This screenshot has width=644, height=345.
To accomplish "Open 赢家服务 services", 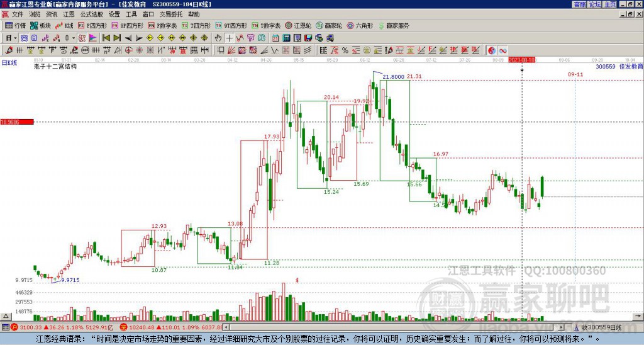I will tap(394, 25).
